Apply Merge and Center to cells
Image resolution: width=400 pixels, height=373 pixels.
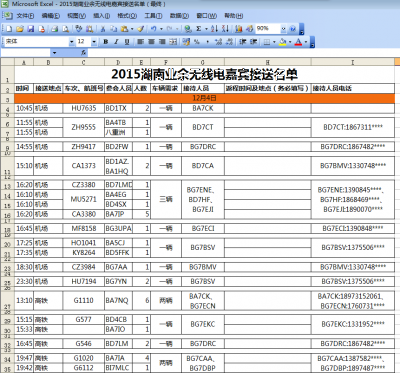coord(173,42)
